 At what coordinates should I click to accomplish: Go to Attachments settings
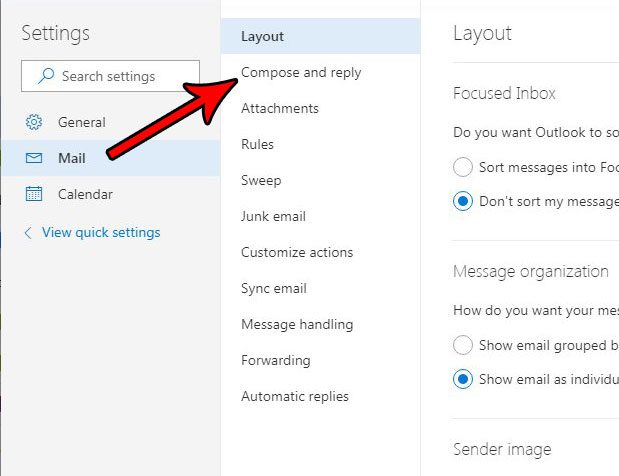click(x=280, y=108)
